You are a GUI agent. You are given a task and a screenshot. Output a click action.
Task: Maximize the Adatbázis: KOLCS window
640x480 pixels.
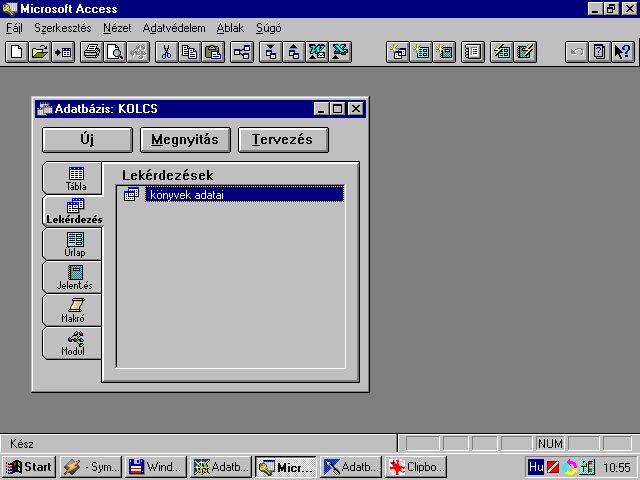click(338, 109)
